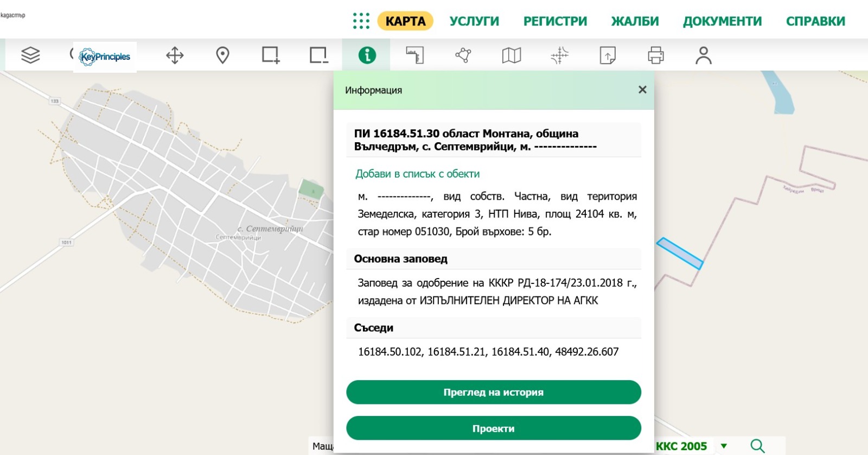This screenshot has height=455, width=868.
Task: Click the KeyPrinciples logo
Action: 105,56
